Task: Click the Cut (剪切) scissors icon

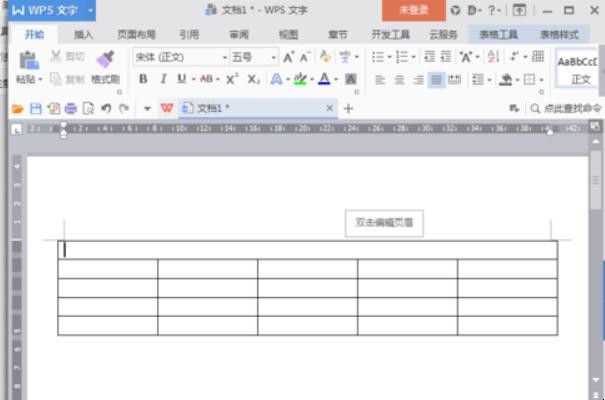Action: 56,57
